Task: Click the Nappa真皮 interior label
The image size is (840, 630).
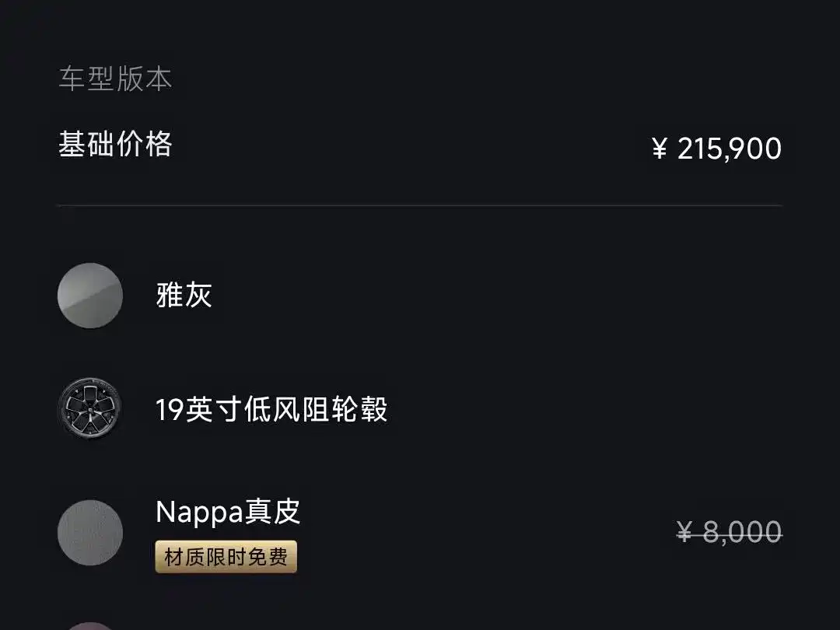Action: click(x=228, y=512)
